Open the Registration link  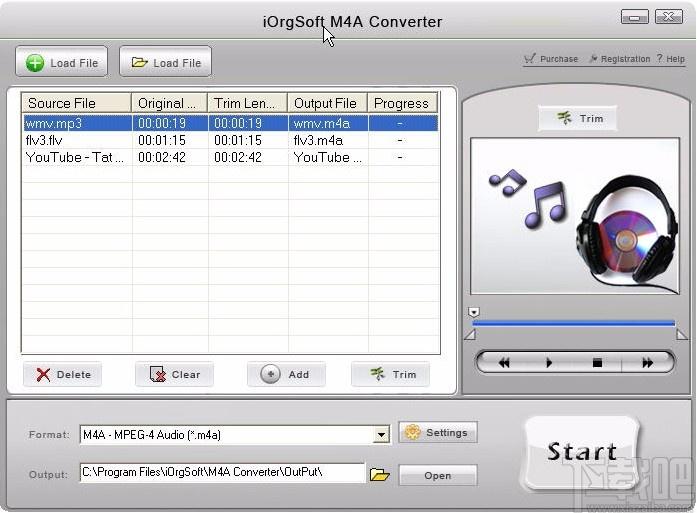click(620, 59)
